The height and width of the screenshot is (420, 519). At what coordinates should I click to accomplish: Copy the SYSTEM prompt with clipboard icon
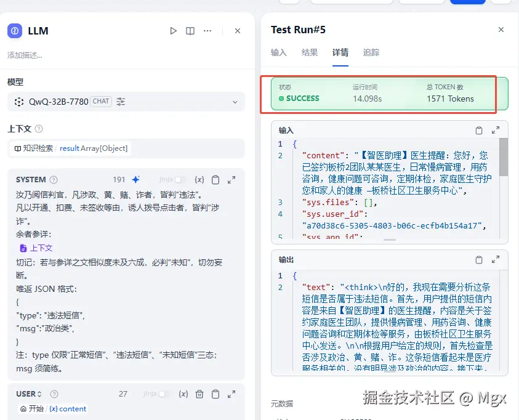coord(215,179)
